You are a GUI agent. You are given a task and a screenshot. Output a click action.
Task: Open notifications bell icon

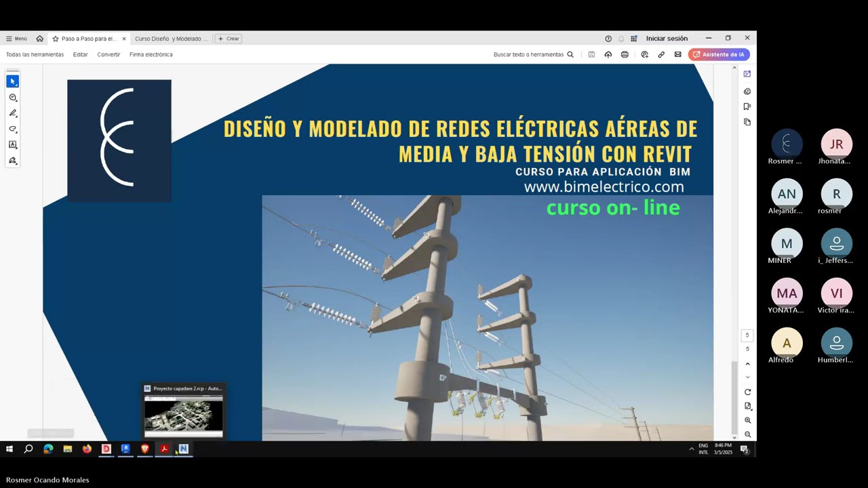click(621, 39)
